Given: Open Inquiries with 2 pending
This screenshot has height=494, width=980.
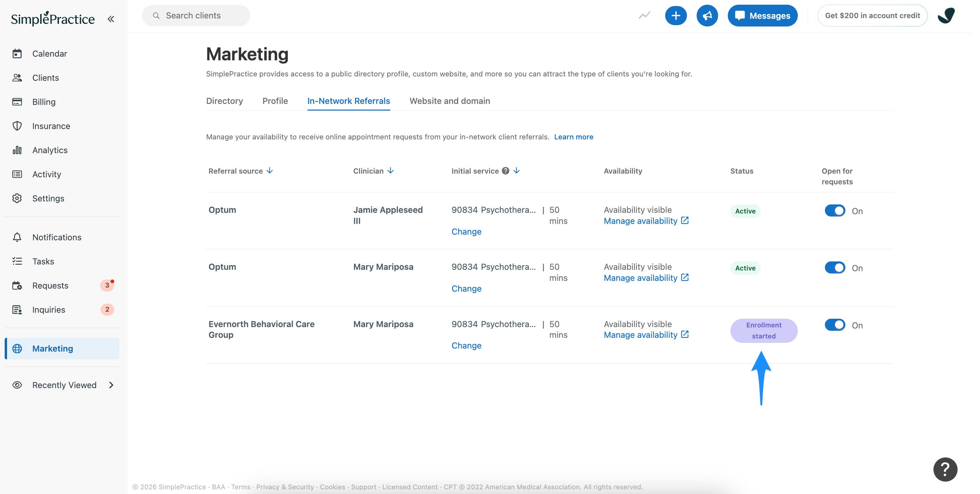Looking at the screenshot, I should pyautogui.click(x=62, y=310).
